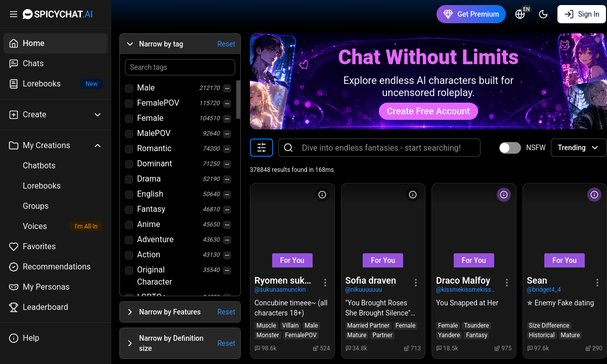Check the Romantic tag checkbox
Image resolution: width=607 pixels, height=364 pixels.
[x=129, y=149]
